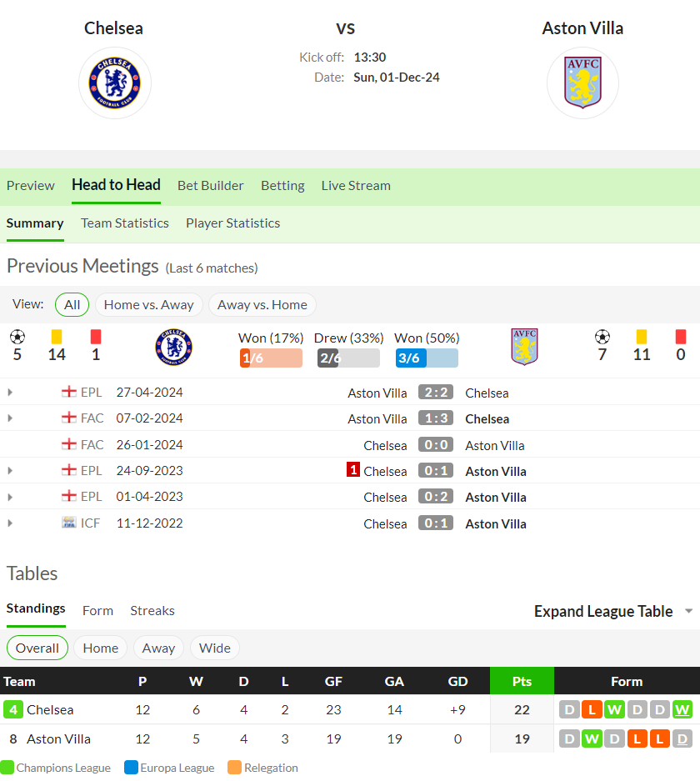Select the Home vs. Away view filter
Screen dimensions: 700x781
(x=149, y=305)
